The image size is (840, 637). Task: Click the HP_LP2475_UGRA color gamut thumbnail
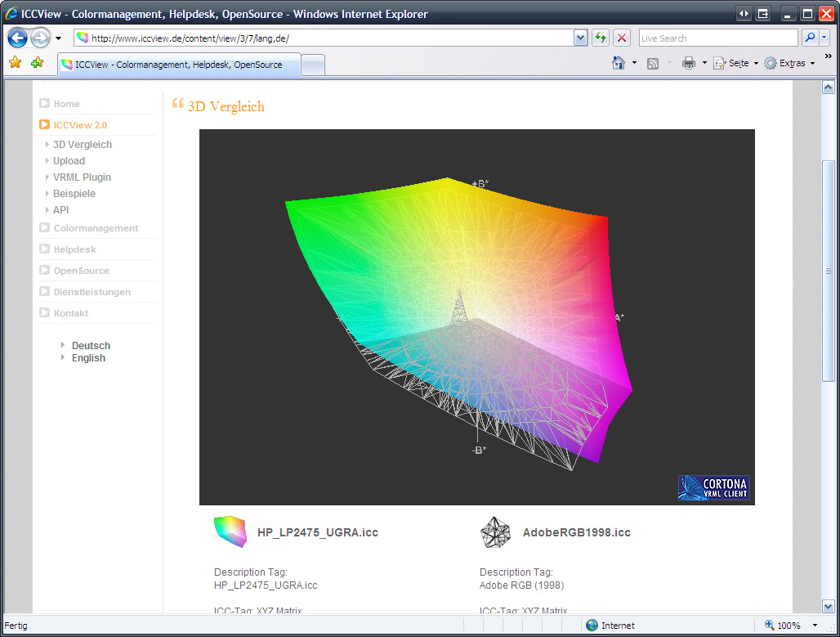click(x=230, y=532)
